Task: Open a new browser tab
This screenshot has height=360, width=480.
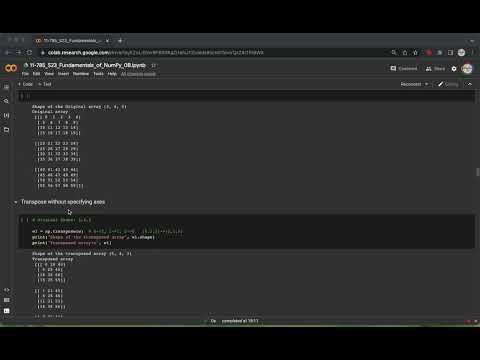Action: (x=120, y=41)
